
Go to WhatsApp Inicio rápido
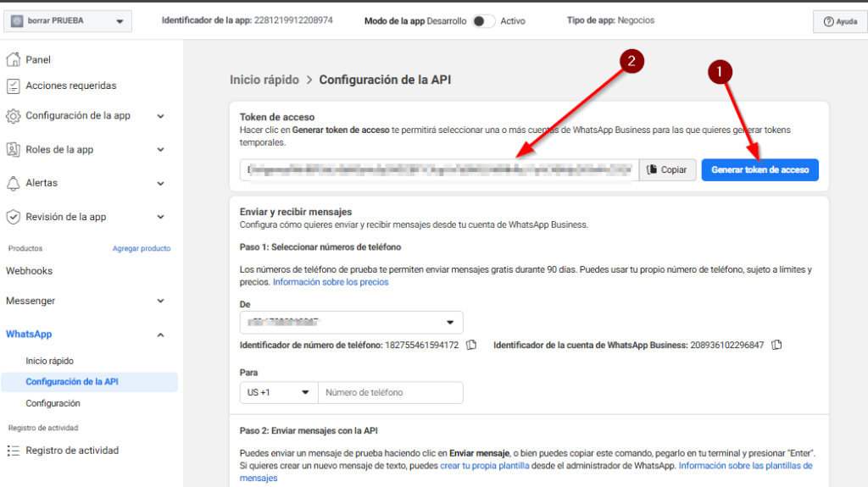pos(49,361)
